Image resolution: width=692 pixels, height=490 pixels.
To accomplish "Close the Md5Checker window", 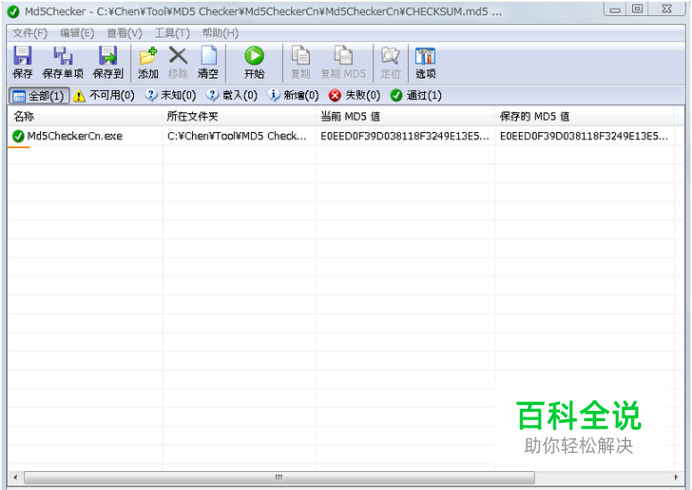I will [x=667, y=9].
